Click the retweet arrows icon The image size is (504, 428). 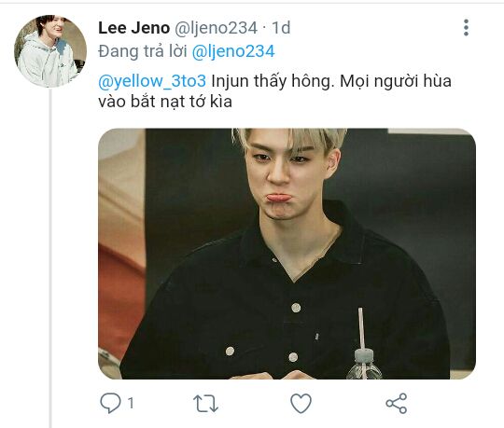(x=205, y=403)
